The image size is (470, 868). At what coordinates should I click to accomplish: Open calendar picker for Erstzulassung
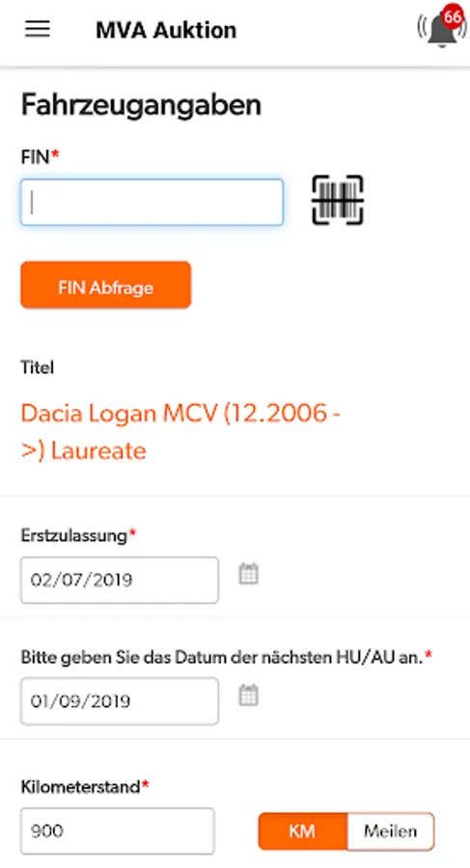tap(248, 574)
